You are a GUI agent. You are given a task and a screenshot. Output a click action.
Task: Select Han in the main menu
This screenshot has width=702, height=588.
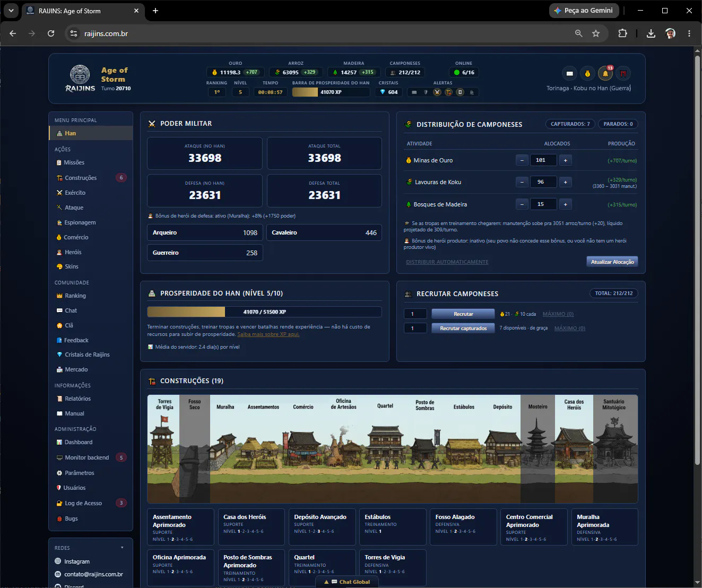pyautogui.click(x=91, y=133)
